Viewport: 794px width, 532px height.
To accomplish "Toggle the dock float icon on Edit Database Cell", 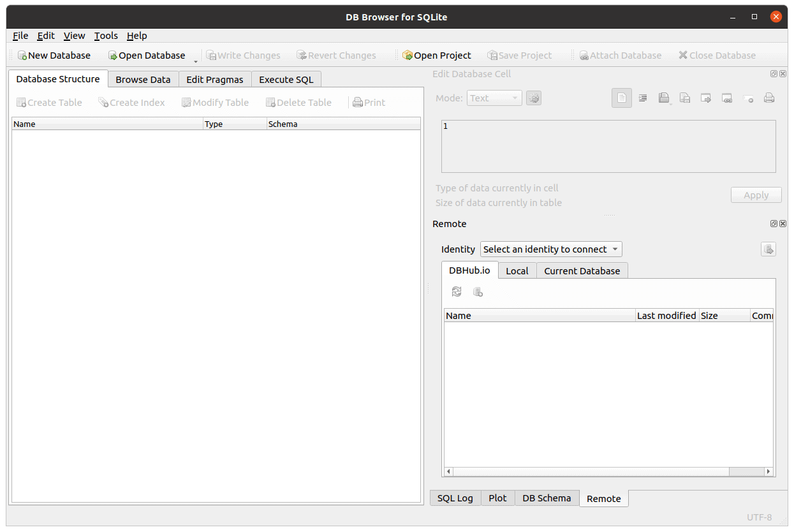I will (774, 74).
